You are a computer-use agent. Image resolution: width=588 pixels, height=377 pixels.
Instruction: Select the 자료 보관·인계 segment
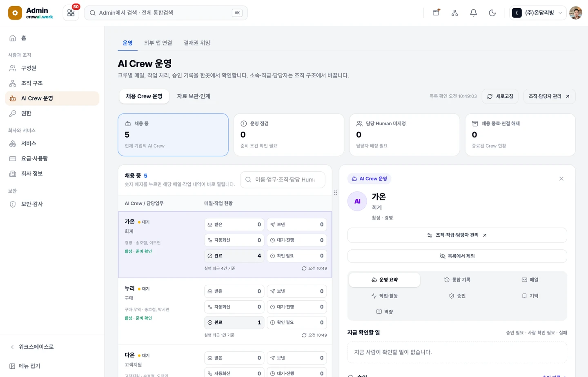tap(194, 96)
